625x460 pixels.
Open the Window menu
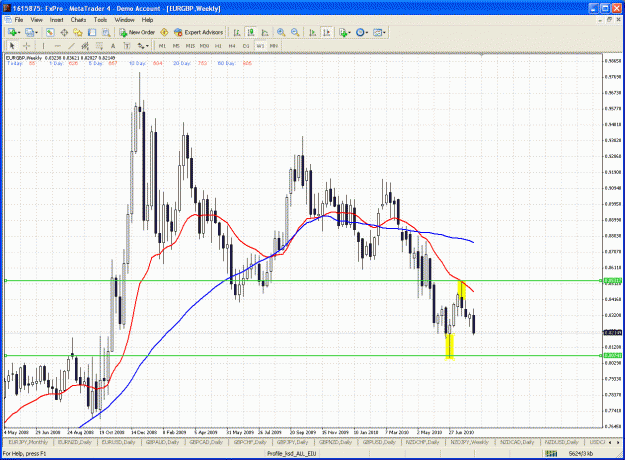(124, 20)
